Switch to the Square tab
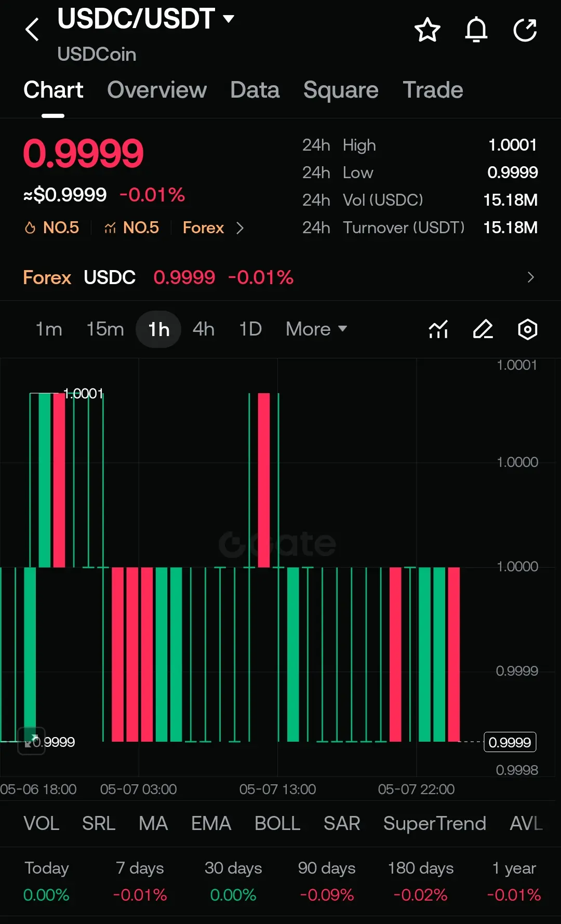 coord(341,90)
